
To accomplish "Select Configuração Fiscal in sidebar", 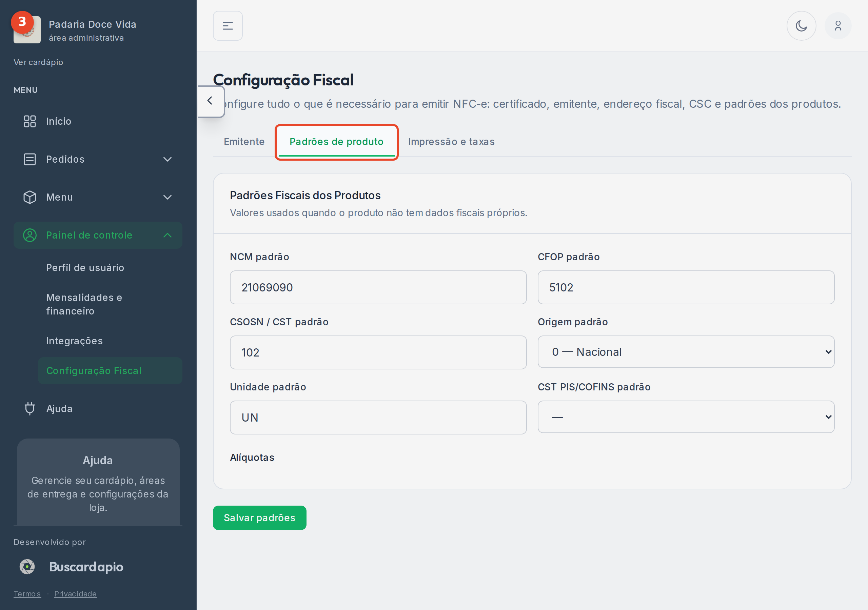I will tap(110, 371).
